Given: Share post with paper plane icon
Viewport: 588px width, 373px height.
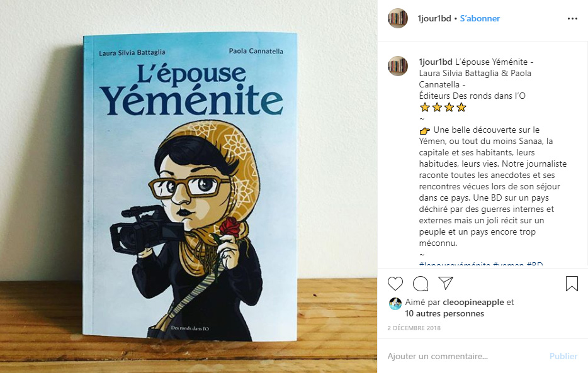Looking at the screenshot, I should click(x=446, y=283).
